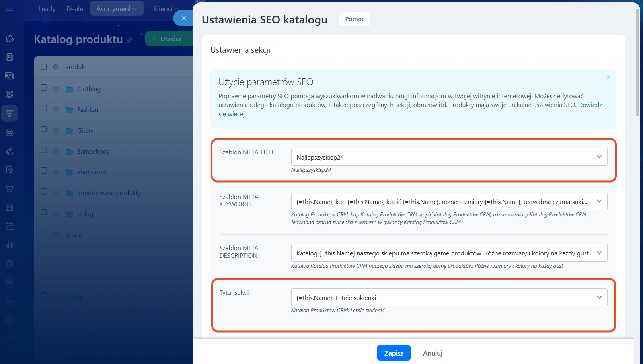643x364 pixels.
Task: Click the table settings gear icon
Action: 55,67
